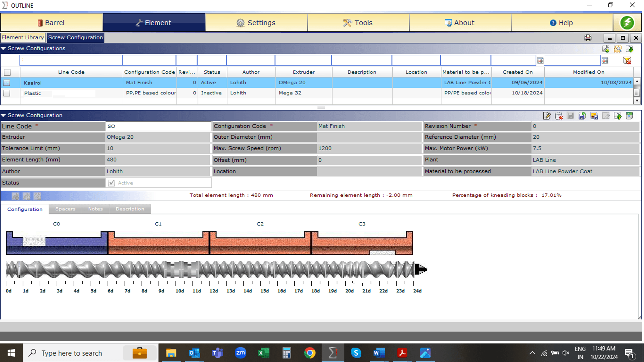Switch to the Spacers tab
This screenshot has height=362, width=644.
coord(65,209)
